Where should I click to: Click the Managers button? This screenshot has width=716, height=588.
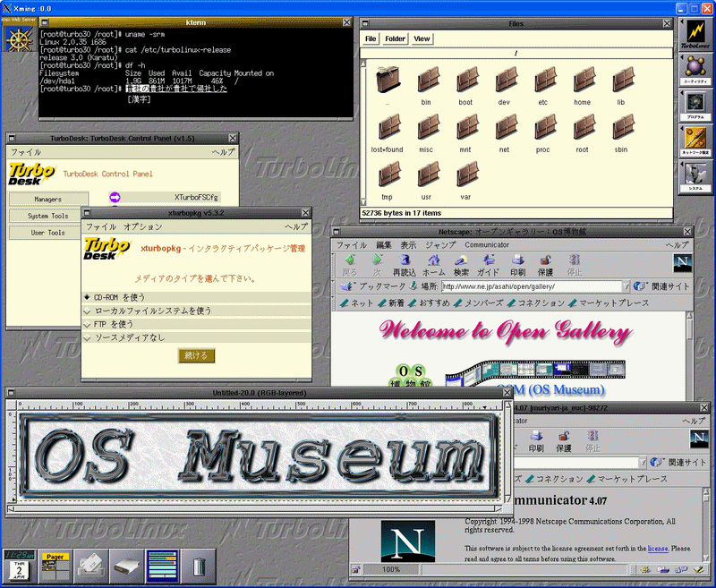pyautogui.click(x=48, y=199)
